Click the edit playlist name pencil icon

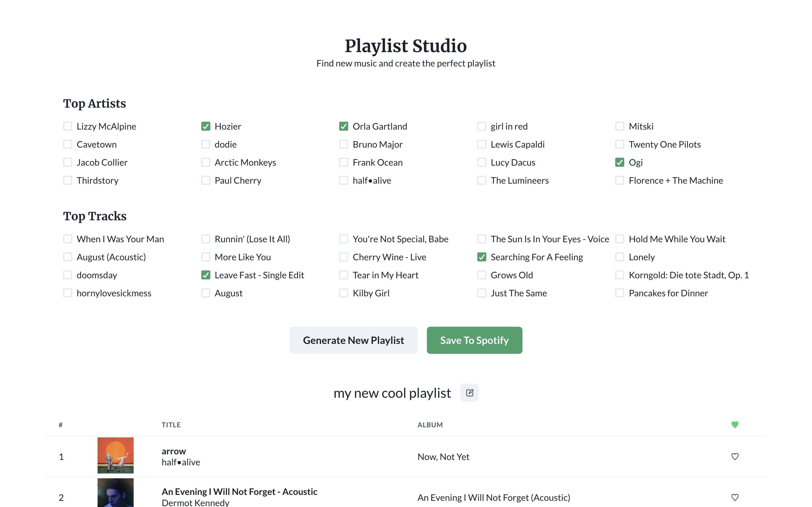[469, 393]
